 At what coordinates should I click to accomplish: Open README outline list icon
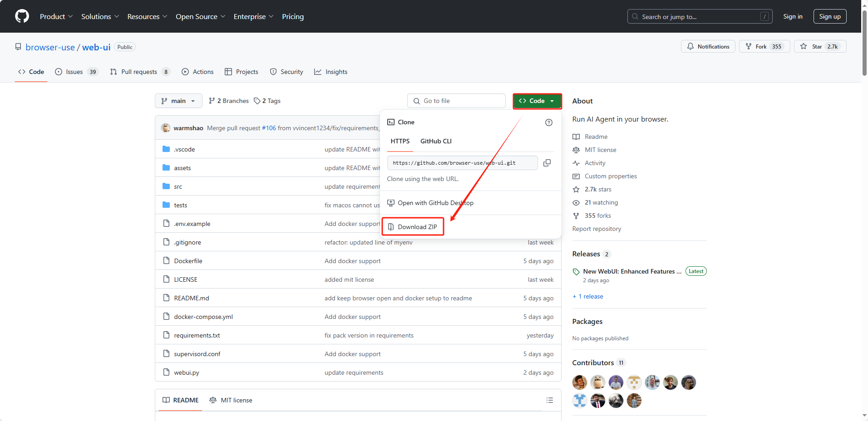pyautogui.click(x=550, y=400)
